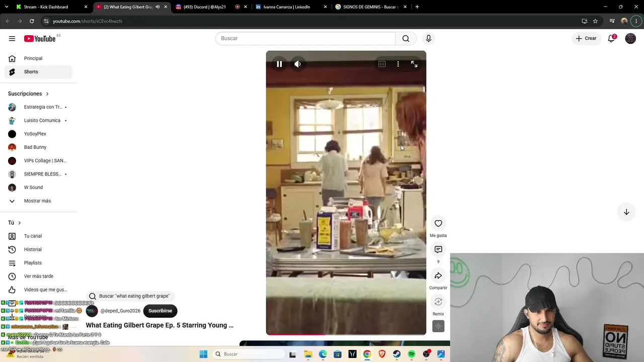The image size is (644, 362).
Task: Subscribe with the Suscribirse button
Action: (x=160, y=311)
